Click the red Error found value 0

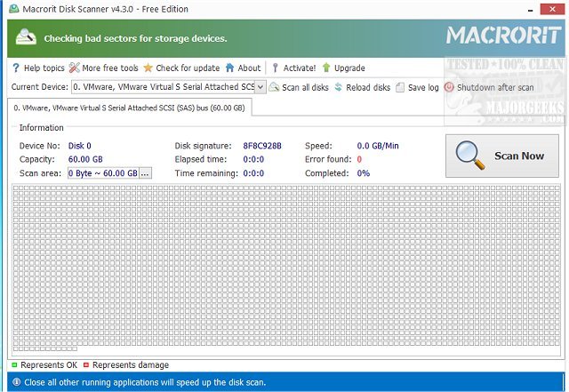point(359,159)
